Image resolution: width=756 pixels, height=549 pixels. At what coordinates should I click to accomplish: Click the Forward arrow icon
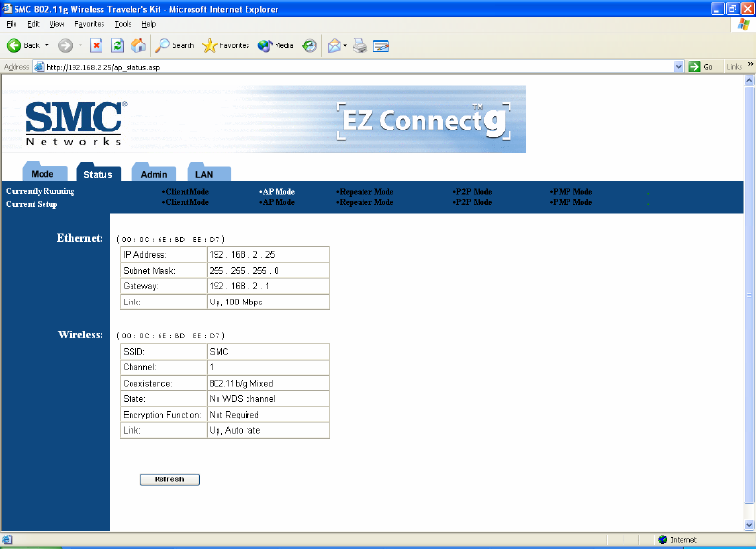click(65, 45)
